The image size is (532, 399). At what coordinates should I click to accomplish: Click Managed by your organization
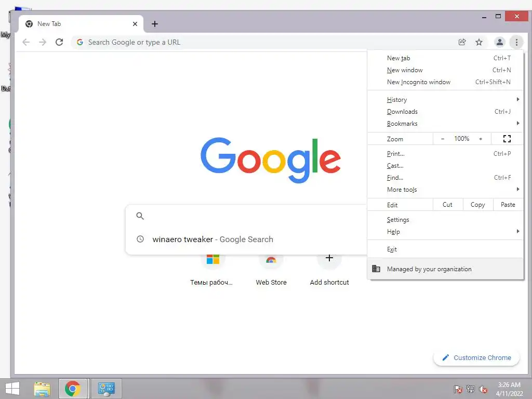click(x=445, y=269)
